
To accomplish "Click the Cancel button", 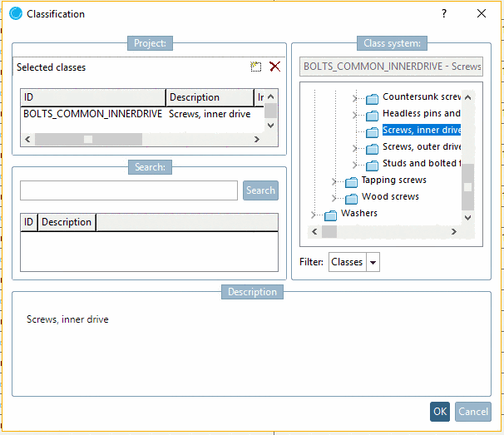I will pos(473,411).
